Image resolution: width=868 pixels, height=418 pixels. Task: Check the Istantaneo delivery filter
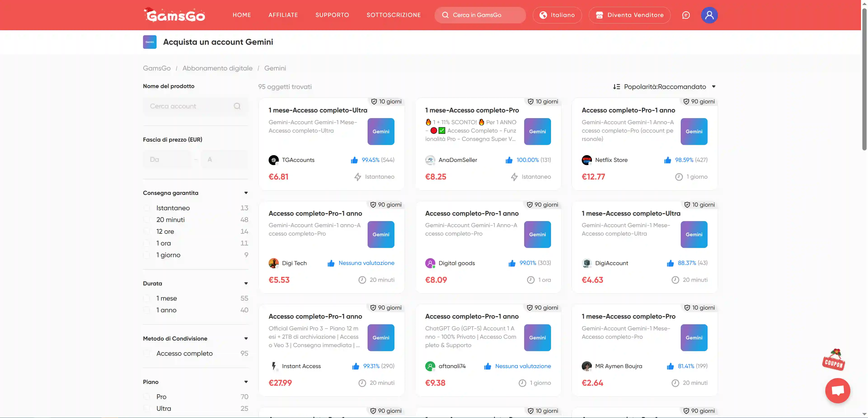[147, 208]
